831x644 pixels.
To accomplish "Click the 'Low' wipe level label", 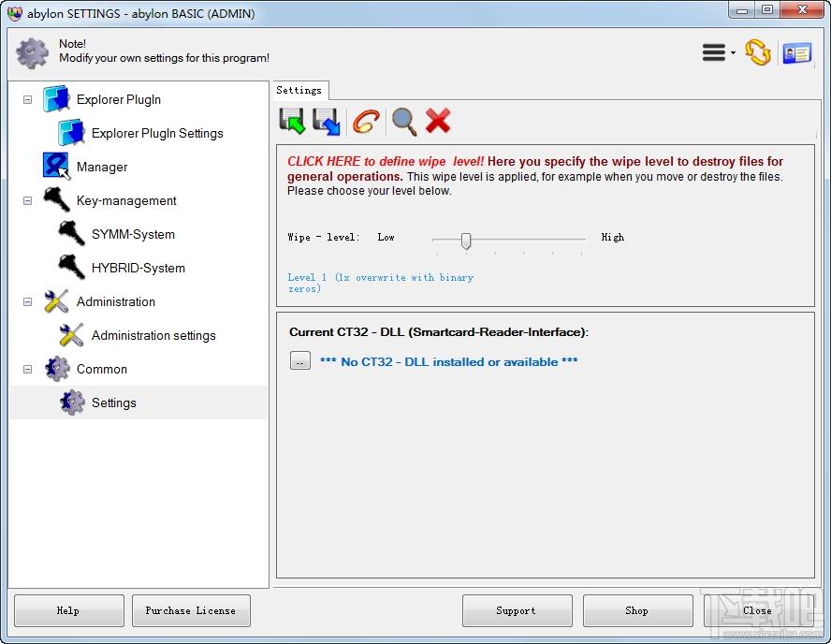I will coord(386,237).
